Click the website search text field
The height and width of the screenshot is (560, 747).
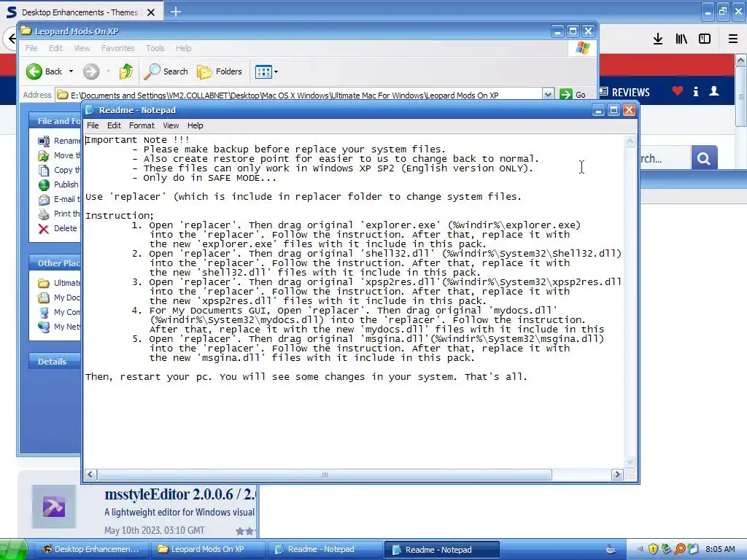665,157
